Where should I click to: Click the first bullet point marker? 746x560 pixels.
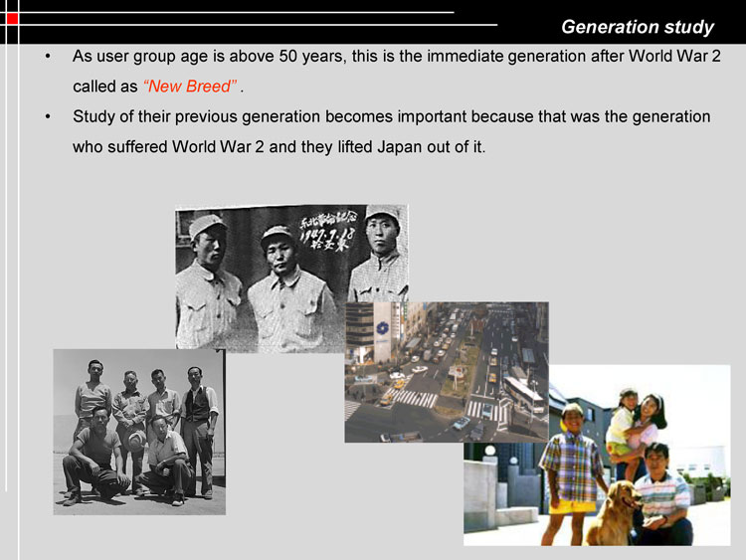pyautogui.click(x=49, y=56)
